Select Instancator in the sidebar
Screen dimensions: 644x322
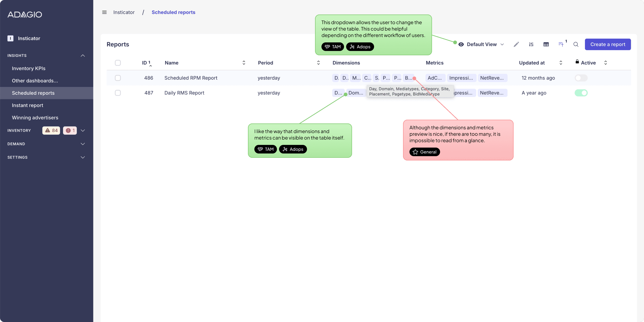pos(29,38)
